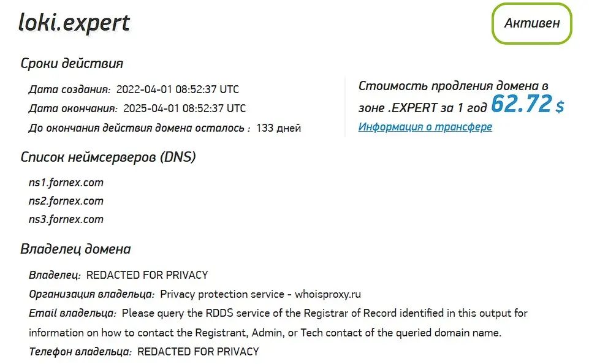This screenshot has height=364, width=589.
Task: Click the Список неймсерверов (DNS) heading
Action: tap(108, 157)
